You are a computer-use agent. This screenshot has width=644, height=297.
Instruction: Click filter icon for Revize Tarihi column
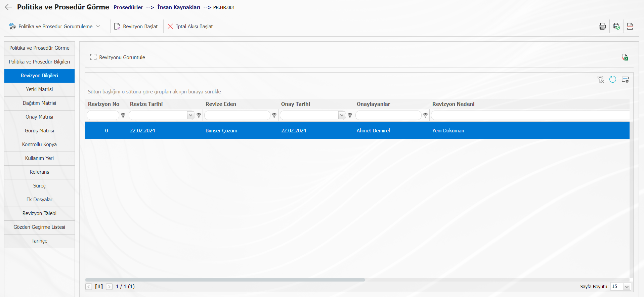coord(199,115)
